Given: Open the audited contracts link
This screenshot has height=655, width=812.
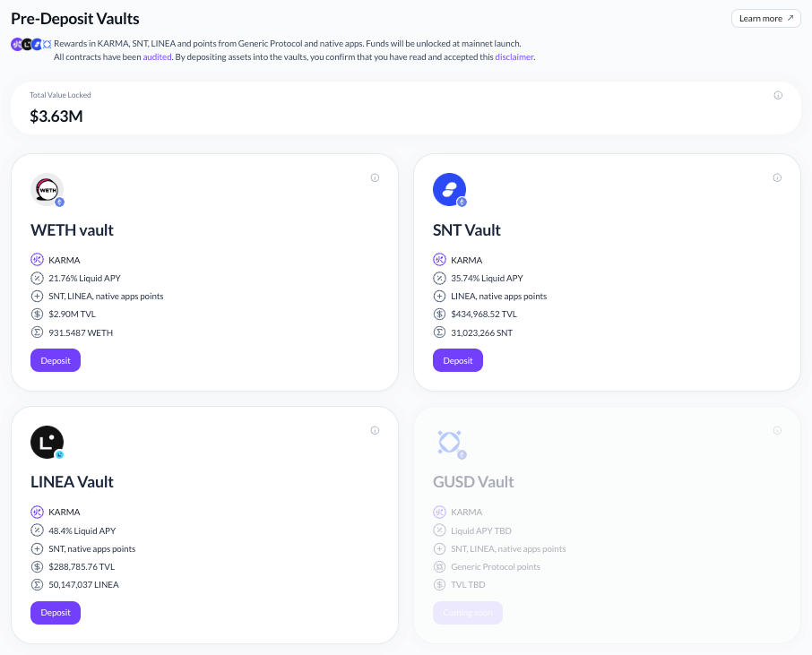Looking at the screenshot, I should point(156,56).
